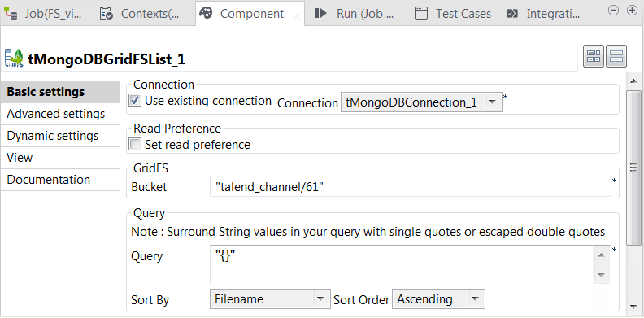Click the Run play icon
Viewport: 644px width, 318px height.
tap(320, 13)
